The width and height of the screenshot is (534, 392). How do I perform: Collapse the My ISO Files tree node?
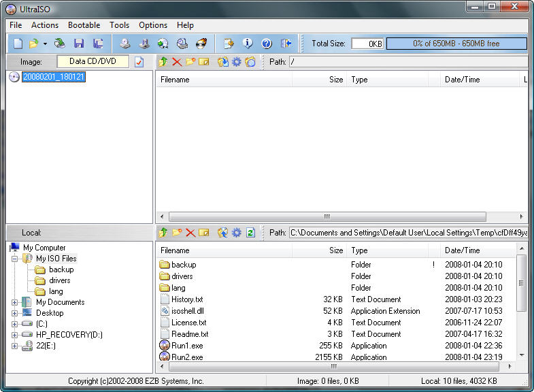click(15, 259)
